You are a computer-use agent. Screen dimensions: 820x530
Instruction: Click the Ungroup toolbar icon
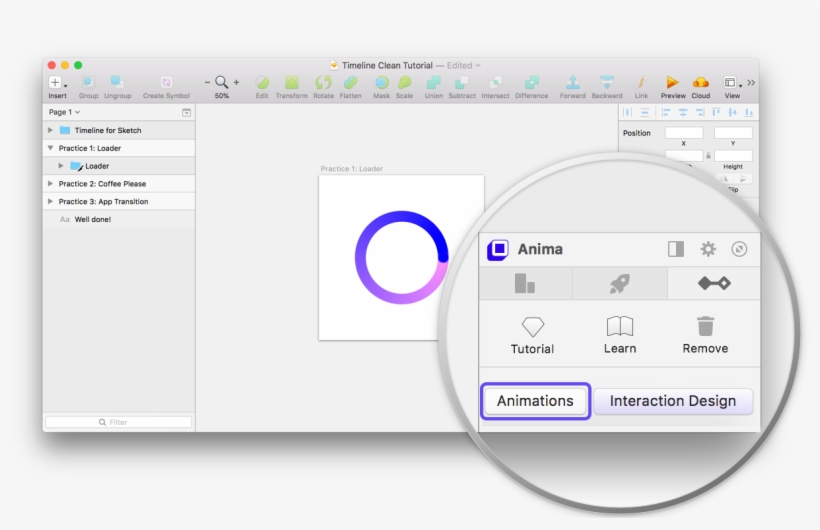pyautogui.click(x=117, y=82)
